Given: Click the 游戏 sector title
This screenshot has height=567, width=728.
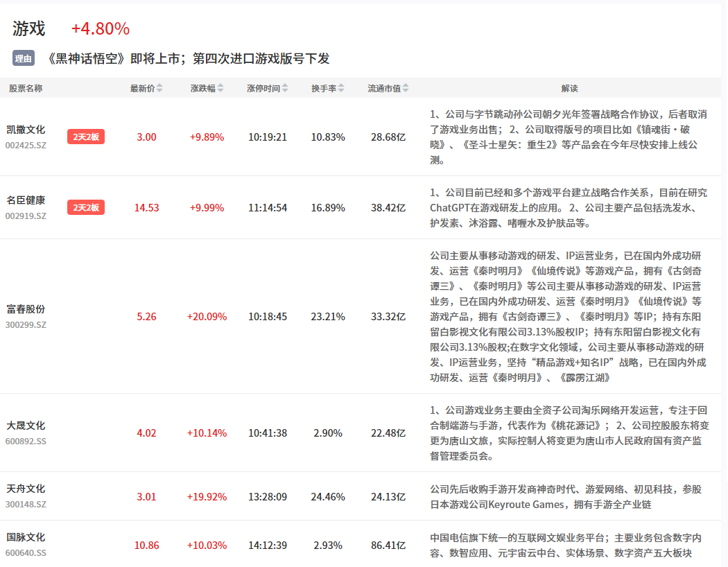Looking at the screenshot, I should (x=28, y=28).
